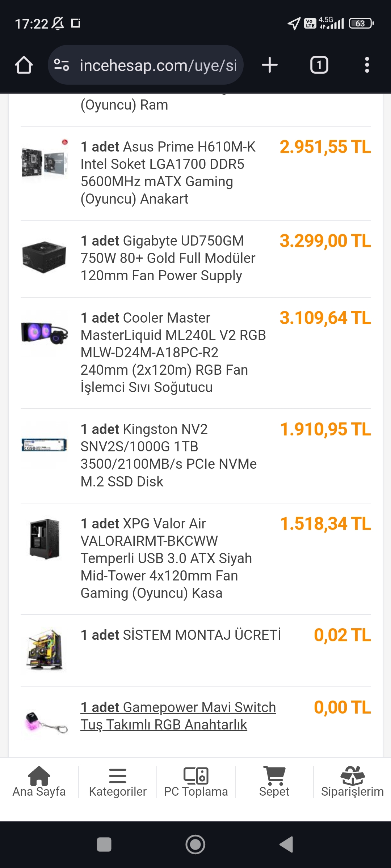This screenshot has width=391, height=868.
Task: Tap the browser home icon
Action: (x=24, y=65)
